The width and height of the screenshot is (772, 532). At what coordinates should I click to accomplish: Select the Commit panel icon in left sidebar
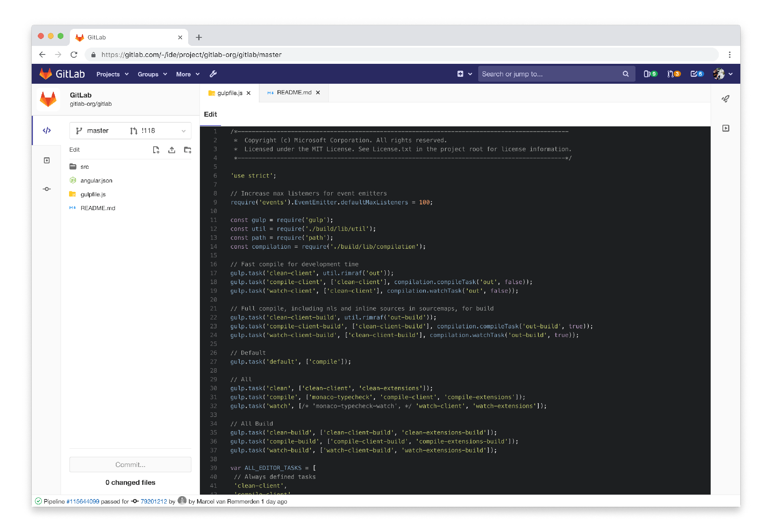click(47, 189)
